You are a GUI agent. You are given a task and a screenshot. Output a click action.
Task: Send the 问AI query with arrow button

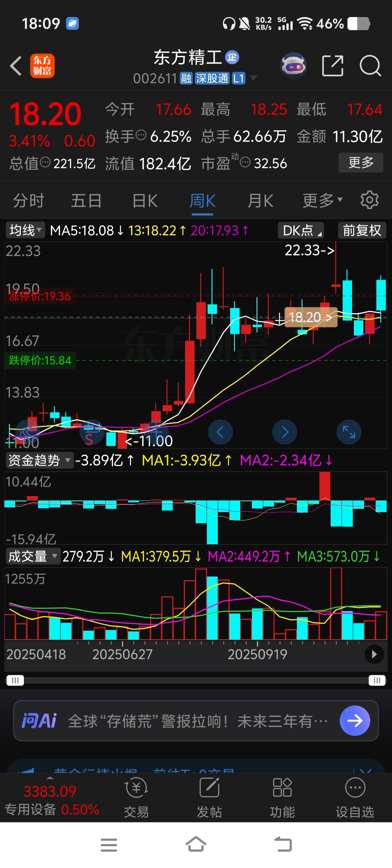pos(355,721)
